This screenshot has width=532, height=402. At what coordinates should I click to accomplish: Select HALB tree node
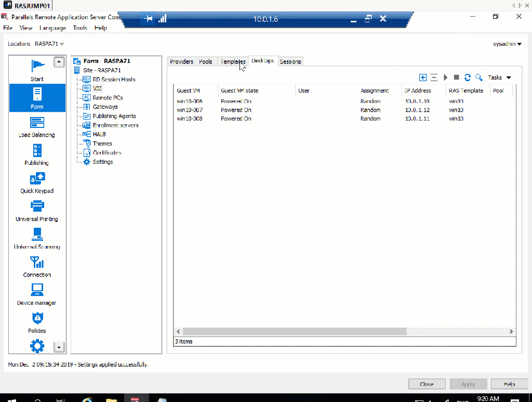pyautogui.click(x=99, y=134)
